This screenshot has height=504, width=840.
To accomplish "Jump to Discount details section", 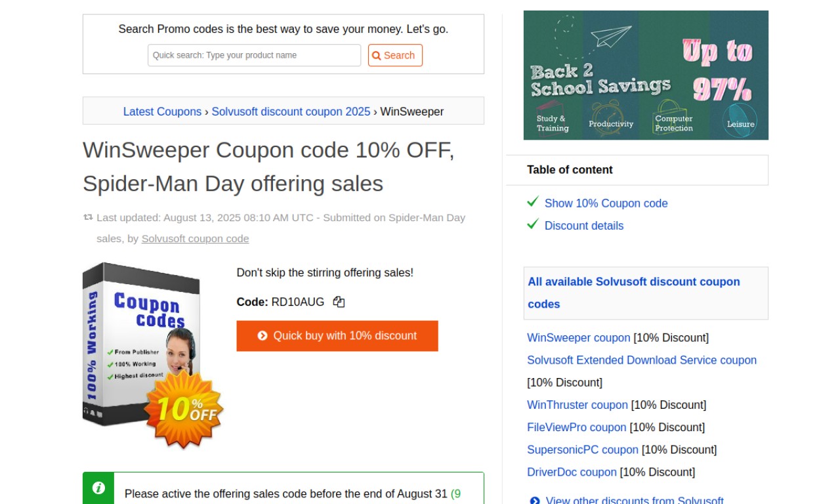I will click(x=584, y=226).
